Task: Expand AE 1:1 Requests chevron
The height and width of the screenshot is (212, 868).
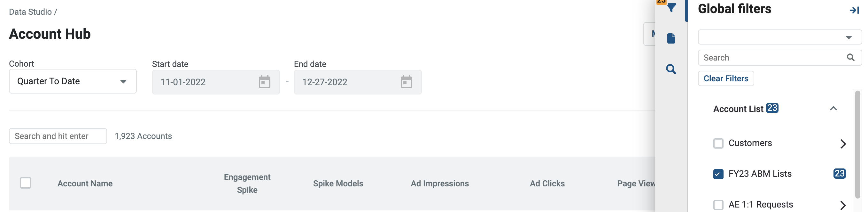Action: coord(843,205)
